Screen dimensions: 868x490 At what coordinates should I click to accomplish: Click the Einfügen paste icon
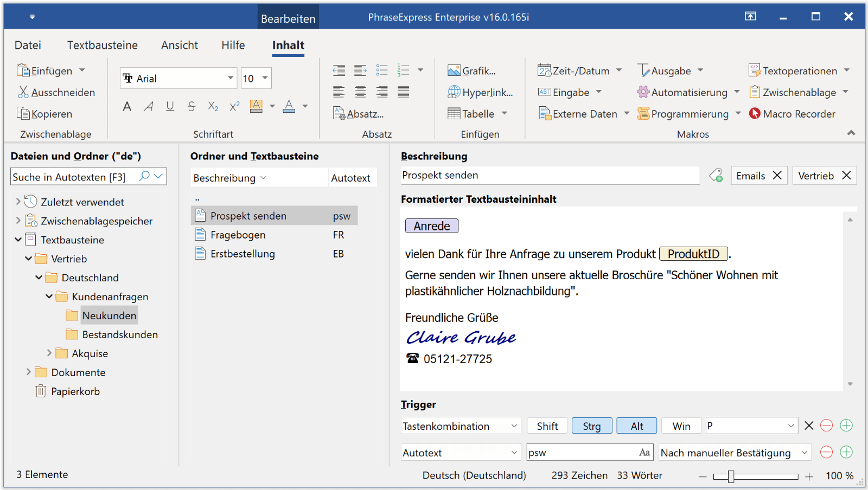coord(23,70)
